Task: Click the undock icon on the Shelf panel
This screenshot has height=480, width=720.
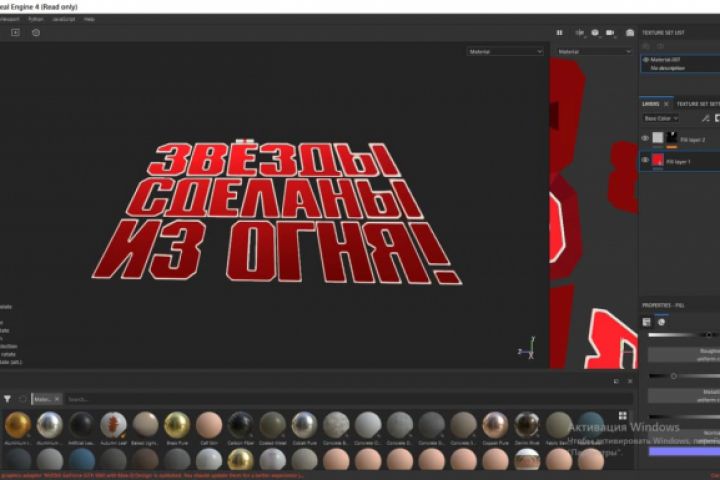Action: [616, 381]
